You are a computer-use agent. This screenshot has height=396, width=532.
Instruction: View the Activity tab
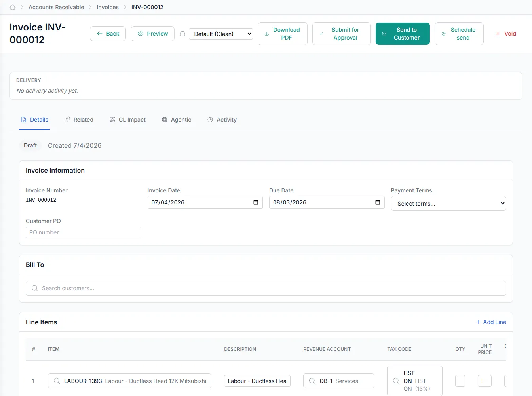(222, 120)
